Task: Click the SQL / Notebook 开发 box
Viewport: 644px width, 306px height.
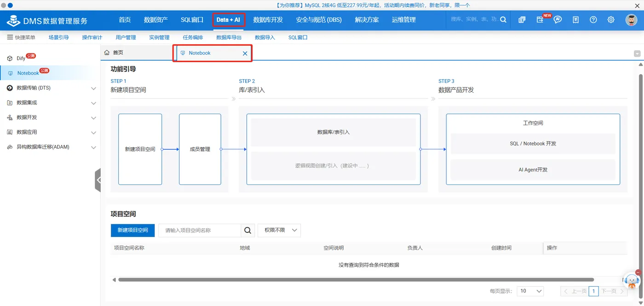Action: click(x=533, y=144)
